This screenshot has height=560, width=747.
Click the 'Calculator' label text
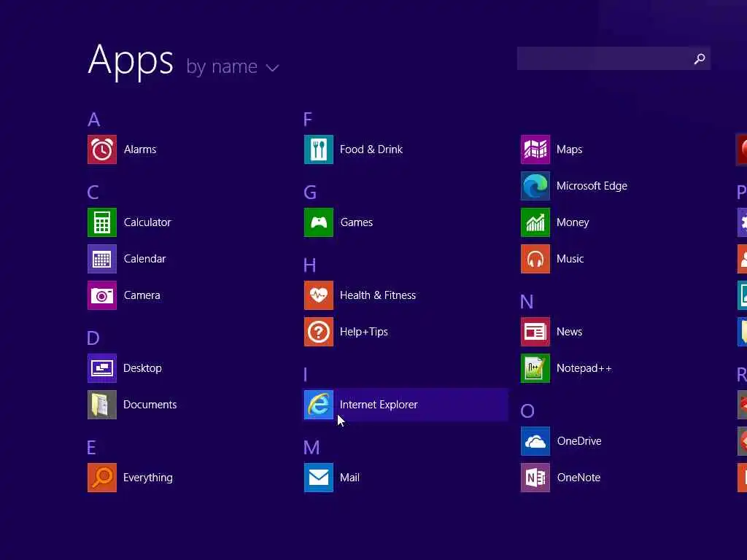coord(147,222)
